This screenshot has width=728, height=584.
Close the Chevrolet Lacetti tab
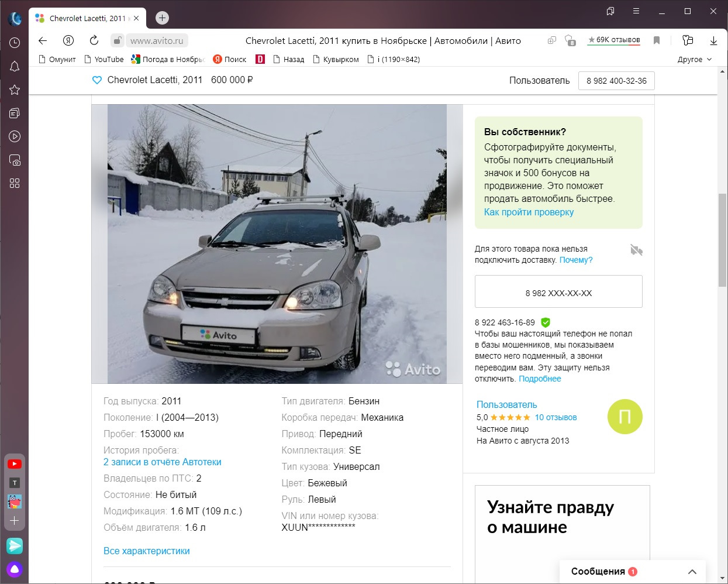[x=136, y=18]
